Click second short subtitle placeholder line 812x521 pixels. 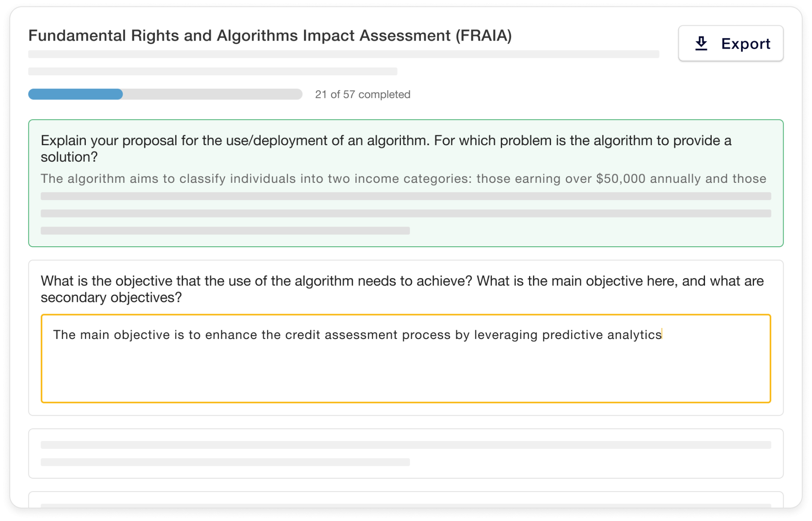tap(213, 72)
